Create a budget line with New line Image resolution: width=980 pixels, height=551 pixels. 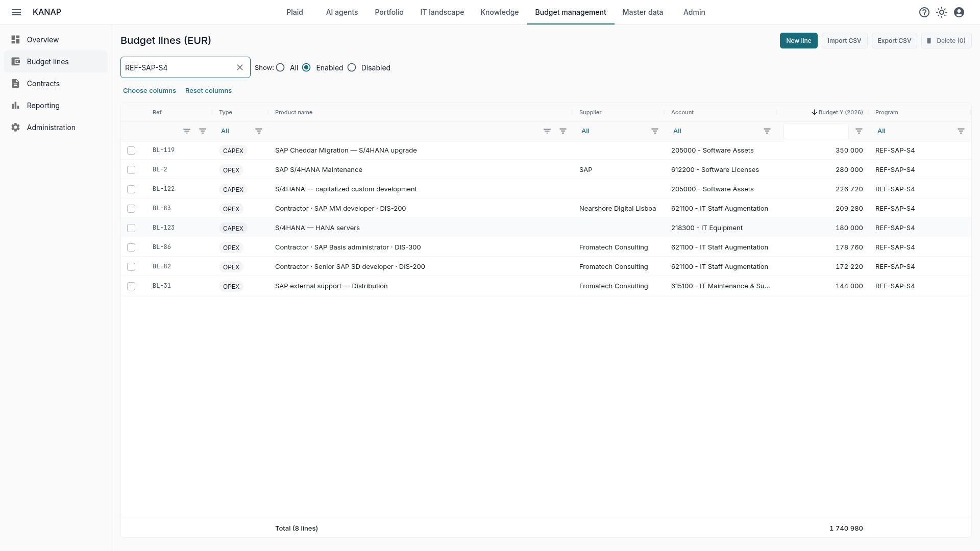798,41
